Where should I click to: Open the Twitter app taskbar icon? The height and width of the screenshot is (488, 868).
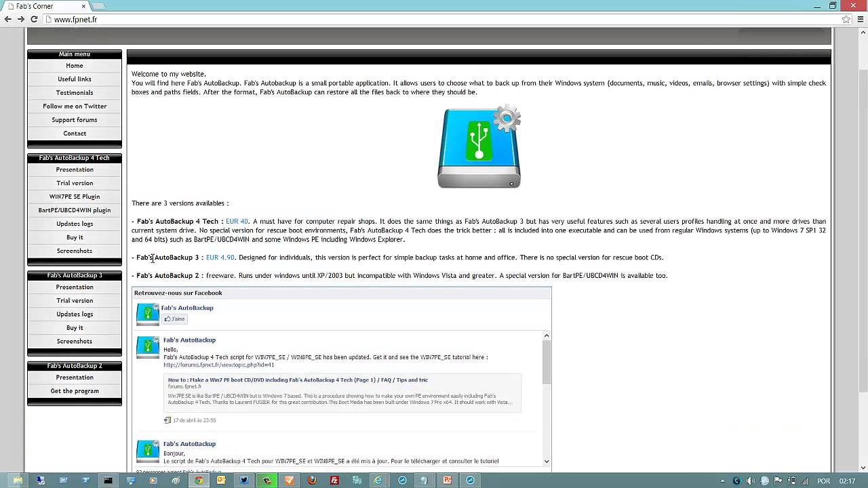244,481
